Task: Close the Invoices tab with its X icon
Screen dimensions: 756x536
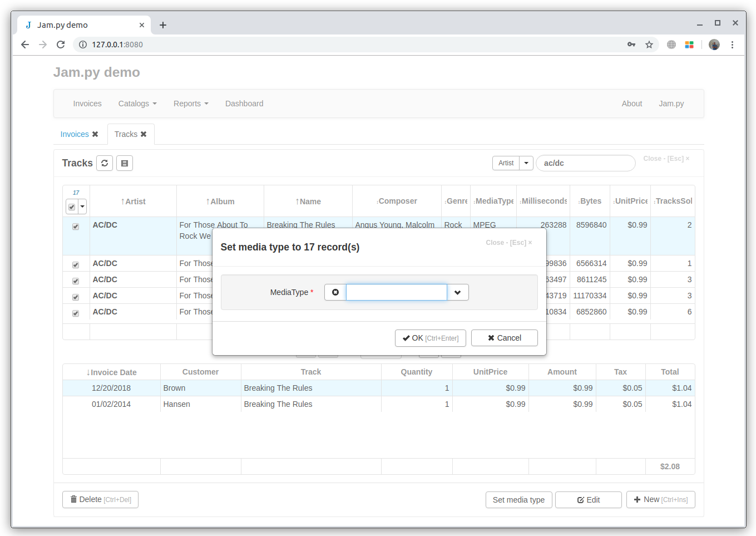Action: click(95, 134)
